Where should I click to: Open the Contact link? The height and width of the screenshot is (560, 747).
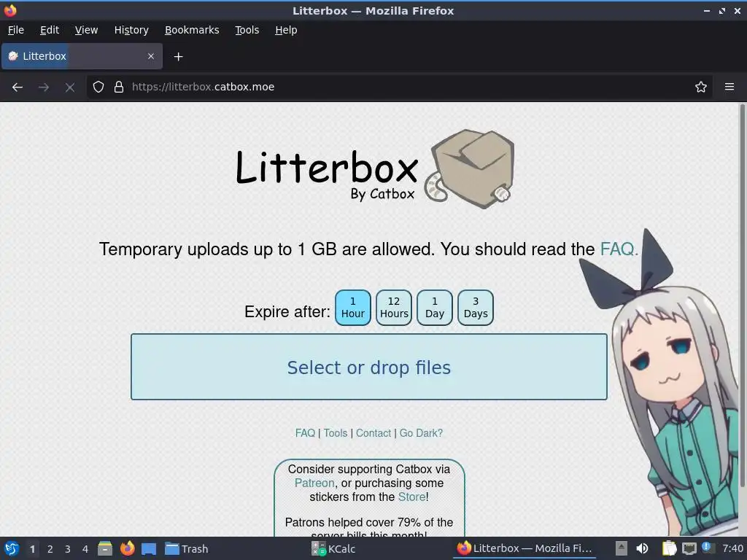point(373,433)
